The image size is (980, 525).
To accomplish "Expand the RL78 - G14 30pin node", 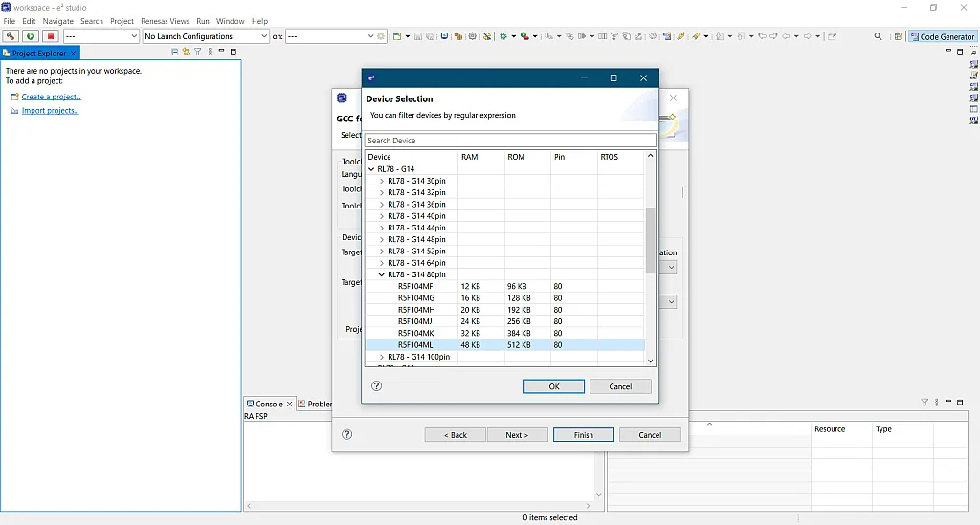I will click(381, 181).
